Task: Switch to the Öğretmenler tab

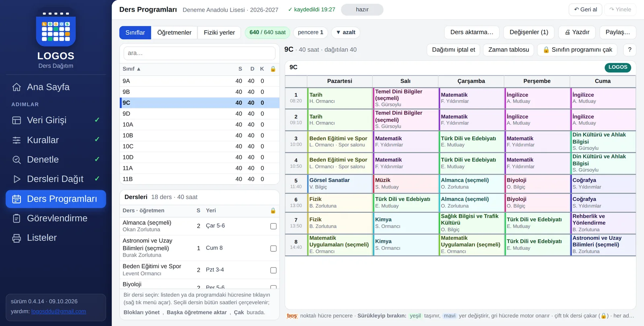Action: click(174, 33)
